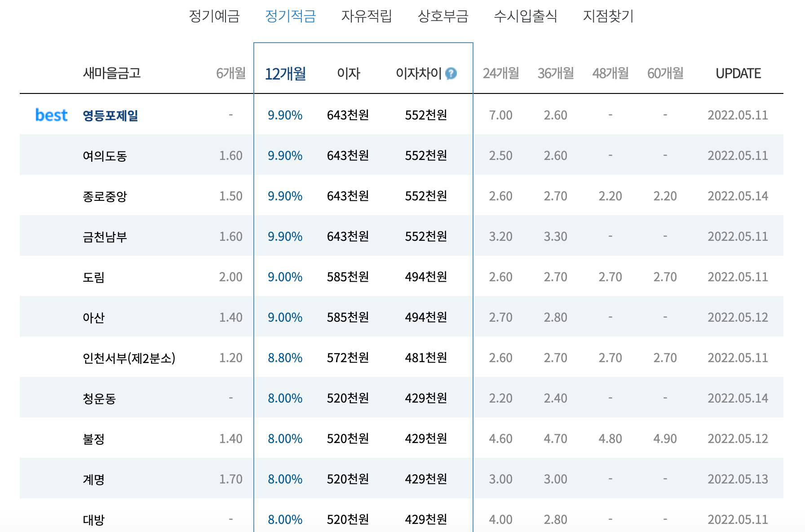Switch to the 정기예금 tab
The height and width of the screenshot is (532, 805).
214,16
